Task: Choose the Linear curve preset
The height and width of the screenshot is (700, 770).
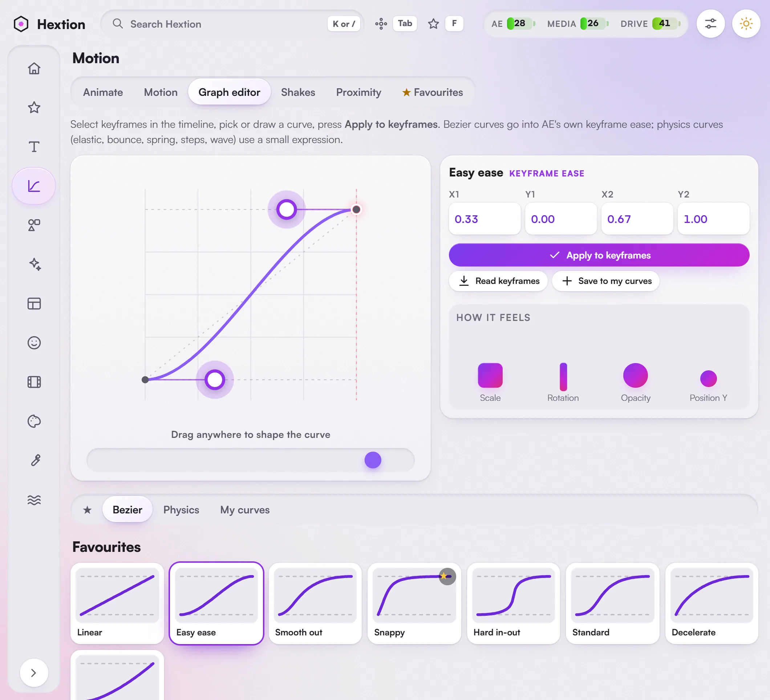Action: point(117,603)
